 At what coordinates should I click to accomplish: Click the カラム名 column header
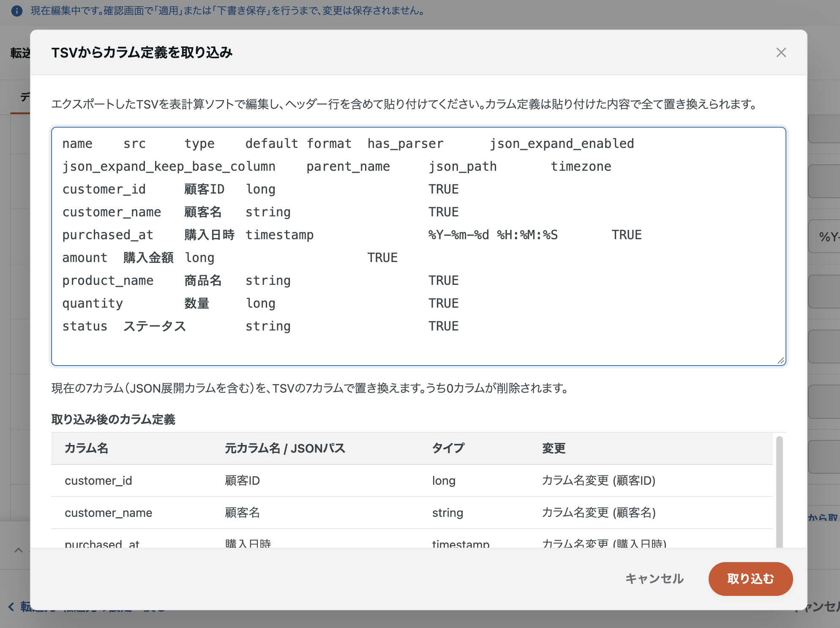click(87, 448)
